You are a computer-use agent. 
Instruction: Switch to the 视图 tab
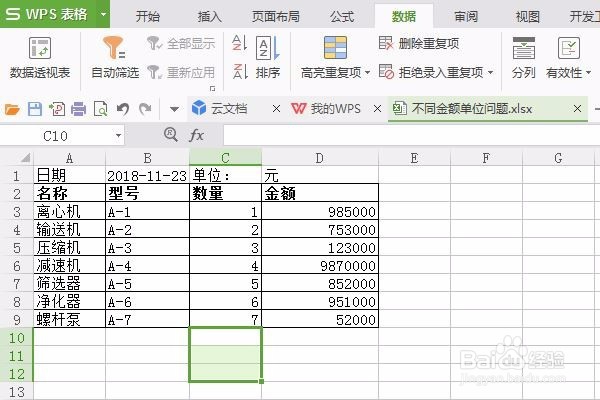point(527,16)
